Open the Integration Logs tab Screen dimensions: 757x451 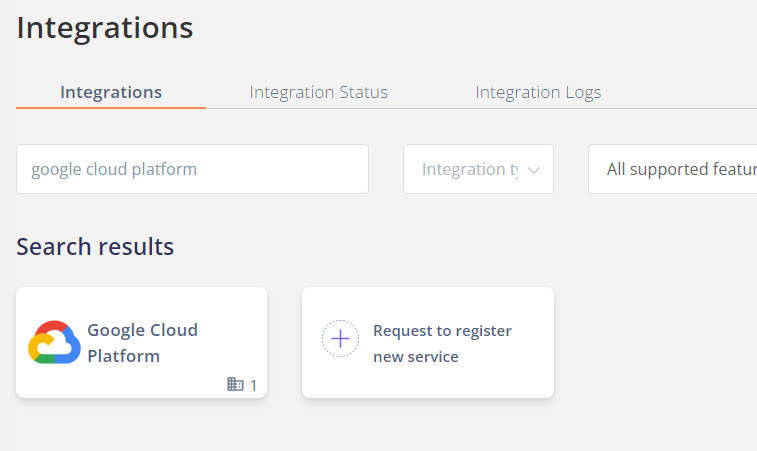pos(538,92)
